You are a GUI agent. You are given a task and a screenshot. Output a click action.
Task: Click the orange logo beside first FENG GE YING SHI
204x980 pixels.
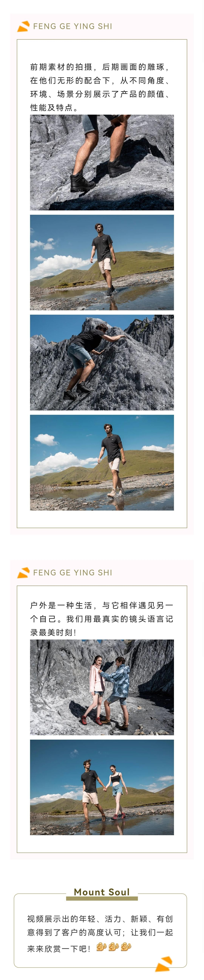pos(23,26)
